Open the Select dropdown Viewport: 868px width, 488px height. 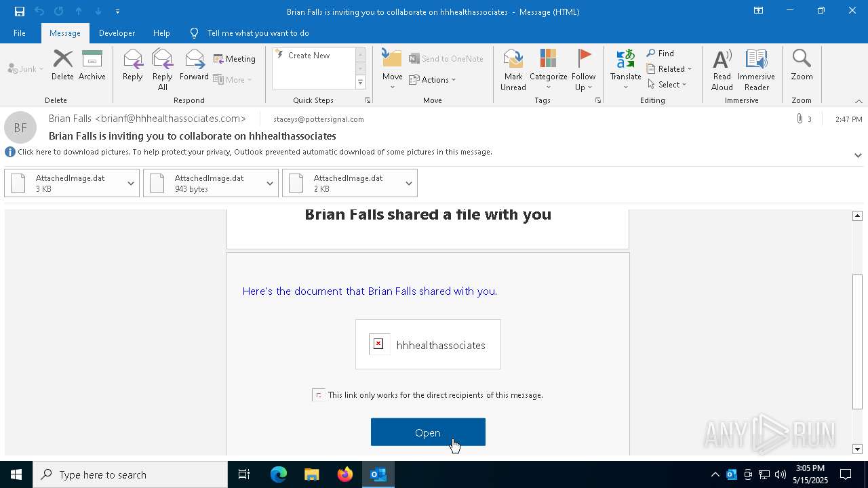(x=667, y=85)
